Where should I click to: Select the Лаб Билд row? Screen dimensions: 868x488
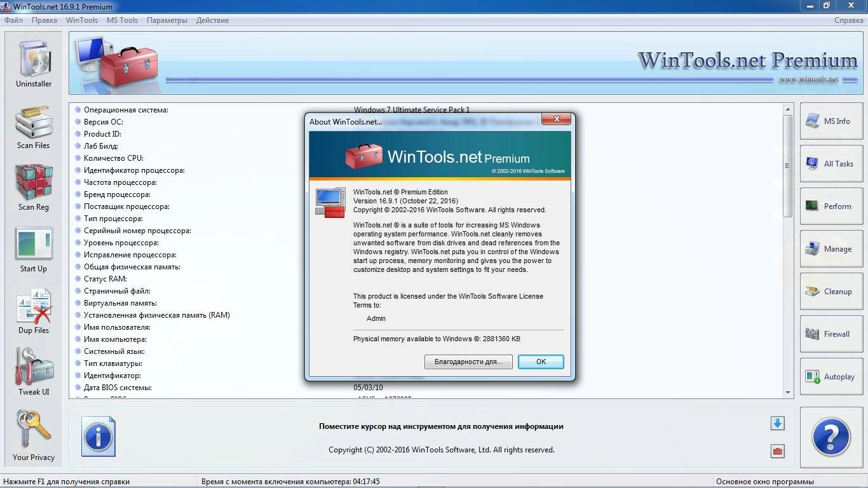point(427,146)
